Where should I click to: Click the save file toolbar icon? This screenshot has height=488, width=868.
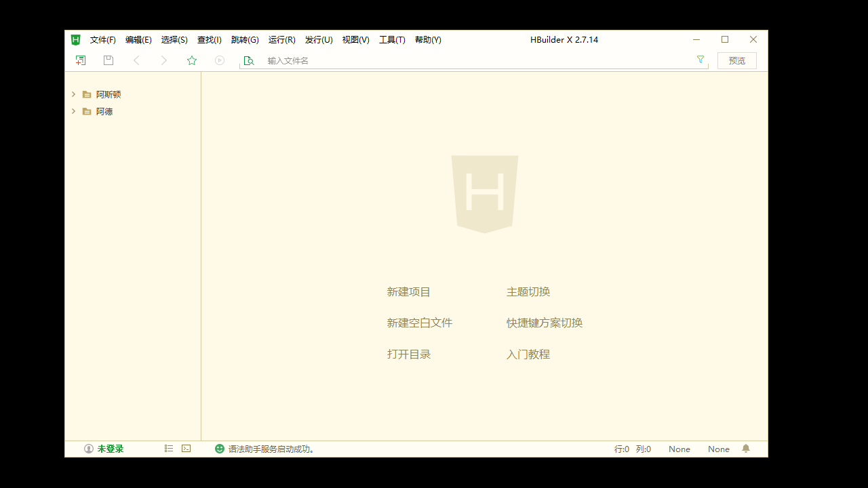108,60
